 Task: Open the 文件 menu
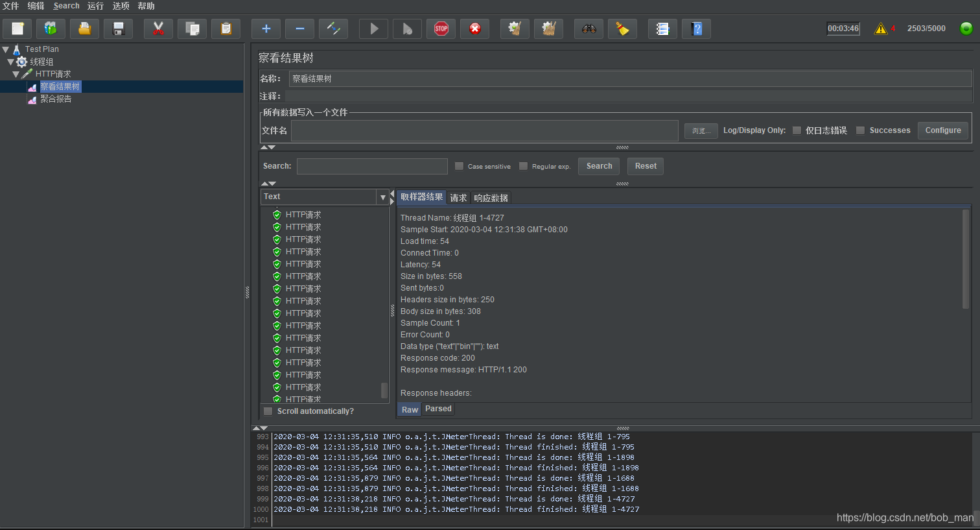(11, 6)
